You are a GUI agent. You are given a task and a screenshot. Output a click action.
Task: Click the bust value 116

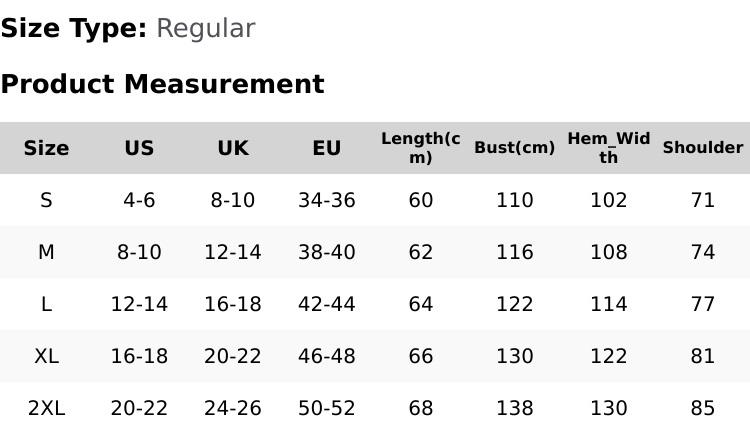pos(514,252)
